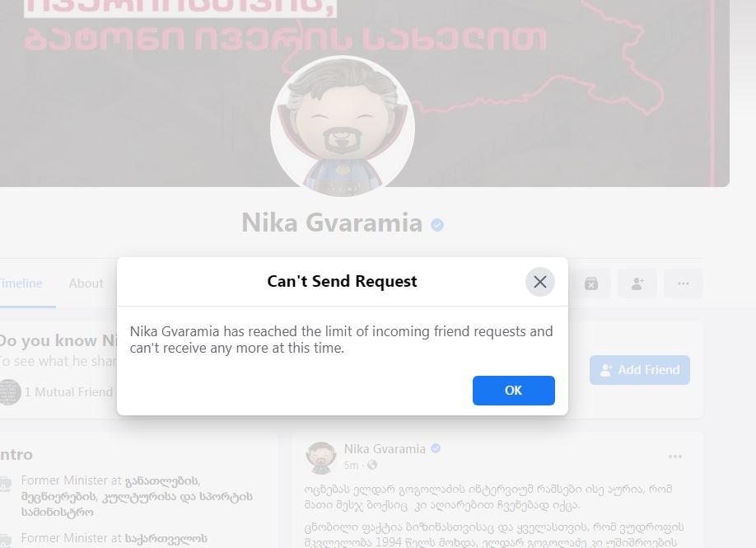
Task: Close the Can't Send Request dialog
Action: click(540, 282)
